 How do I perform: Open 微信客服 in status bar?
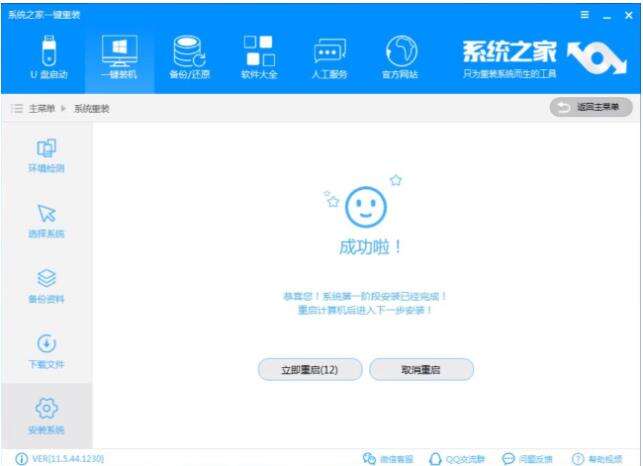coord(388,459)
